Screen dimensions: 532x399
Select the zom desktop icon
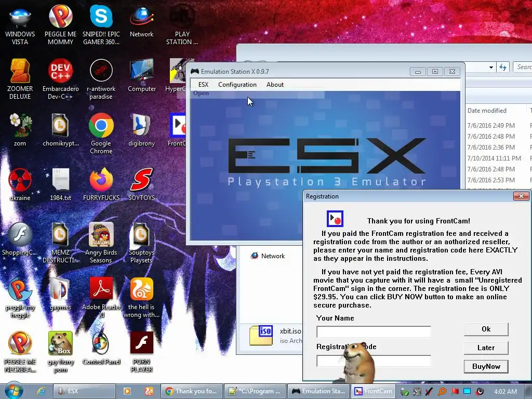(20, 130)
